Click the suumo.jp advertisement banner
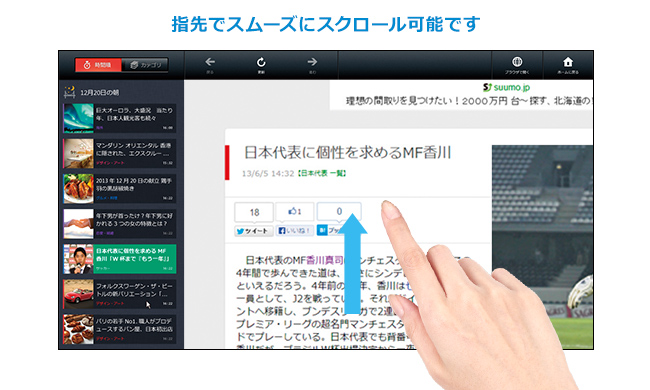650x390 pixels. coord(461,95)
